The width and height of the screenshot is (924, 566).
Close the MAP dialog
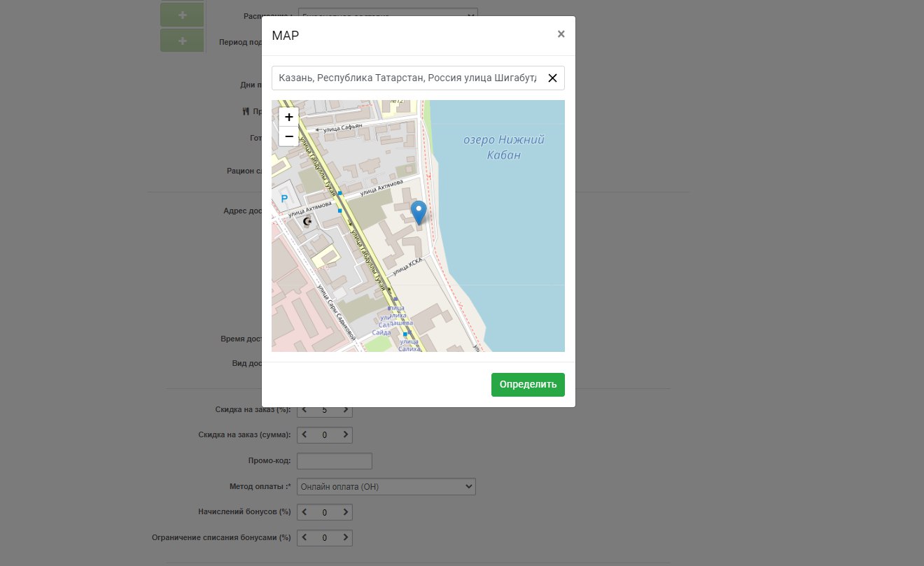561,34
